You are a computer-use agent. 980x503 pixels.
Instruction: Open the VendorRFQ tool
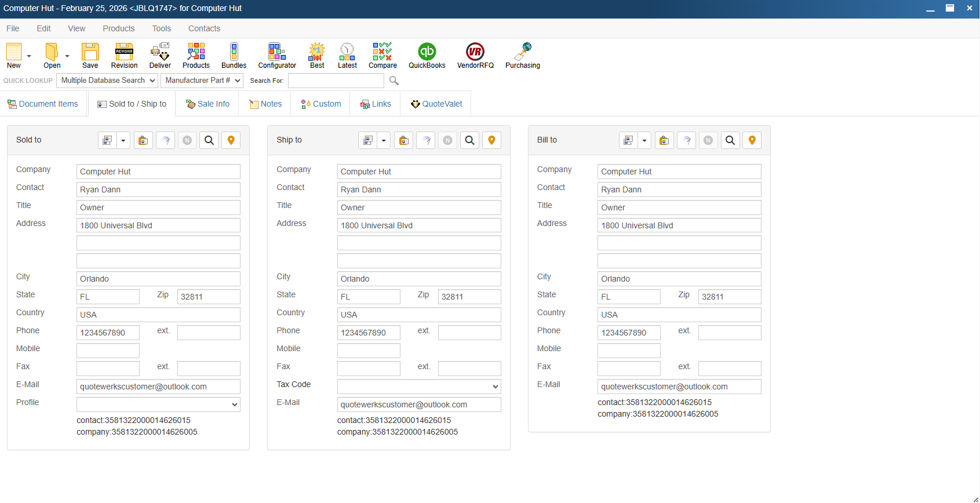[475, 55]
